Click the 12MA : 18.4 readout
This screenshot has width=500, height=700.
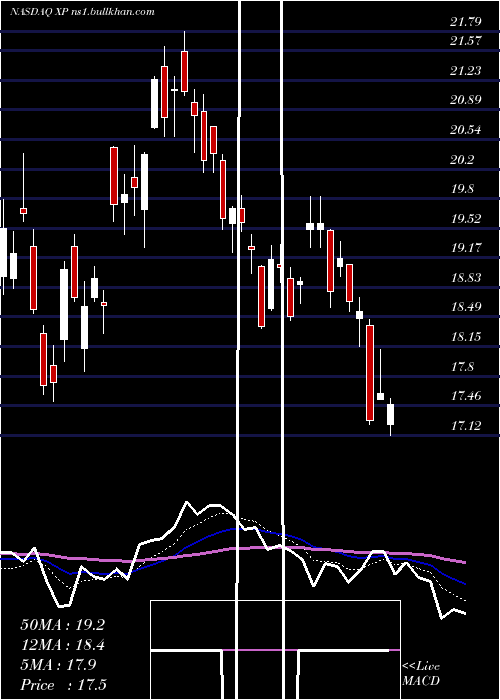(62, 645)
